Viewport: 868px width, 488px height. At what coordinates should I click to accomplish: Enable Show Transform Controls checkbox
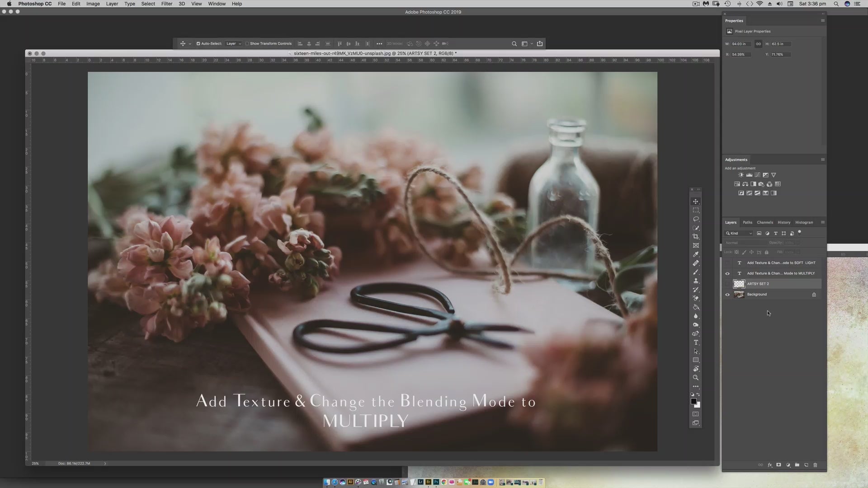pyautogui.click(x=247, y=44)
